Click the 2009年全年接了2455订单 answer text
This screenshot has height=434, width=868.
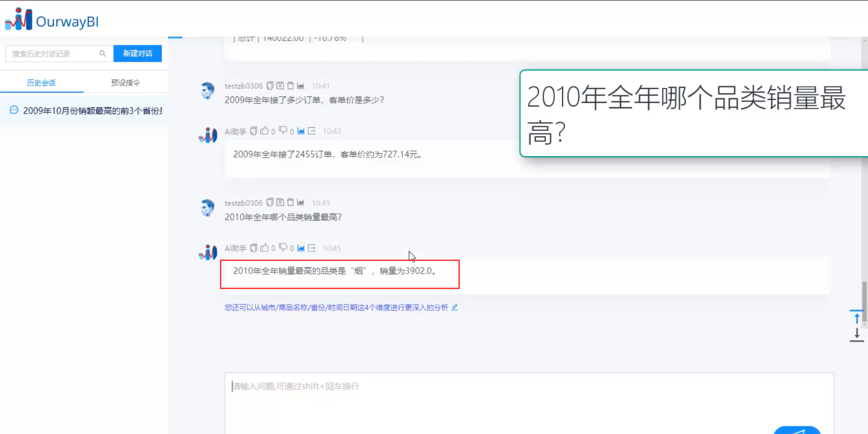click(x=327, y=154)
